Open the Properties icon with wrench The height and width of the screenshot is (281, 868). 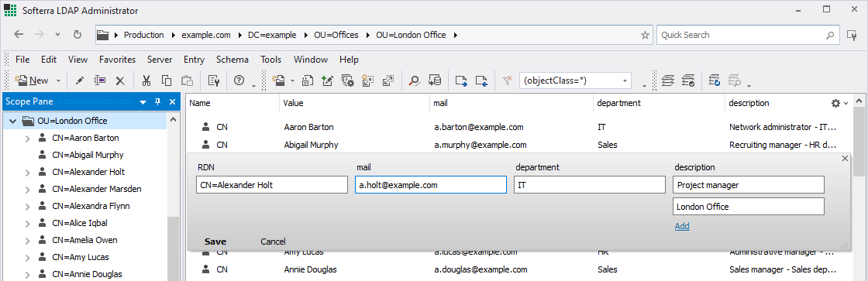pyautogui.click(x=214, y=81)
